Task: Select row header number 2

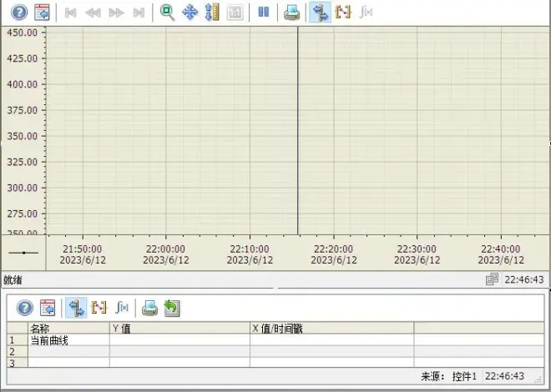Action: (18, 351)
